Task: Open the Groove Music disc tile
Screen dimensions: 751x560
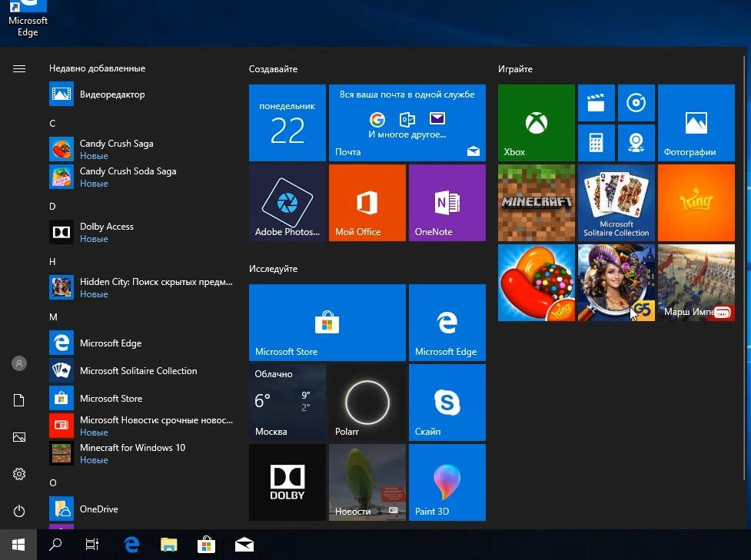Action: coord(636,103)
